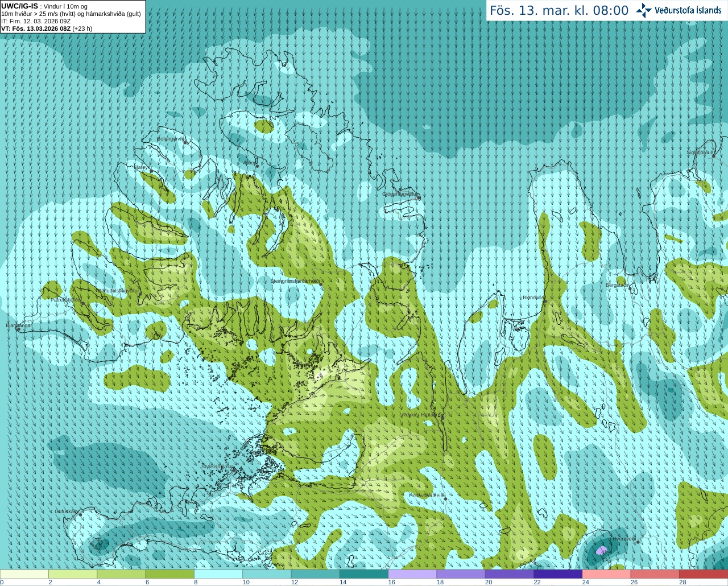Select the Æðey station marker
The width and height of the screenshot is (728, 586).
257,166
